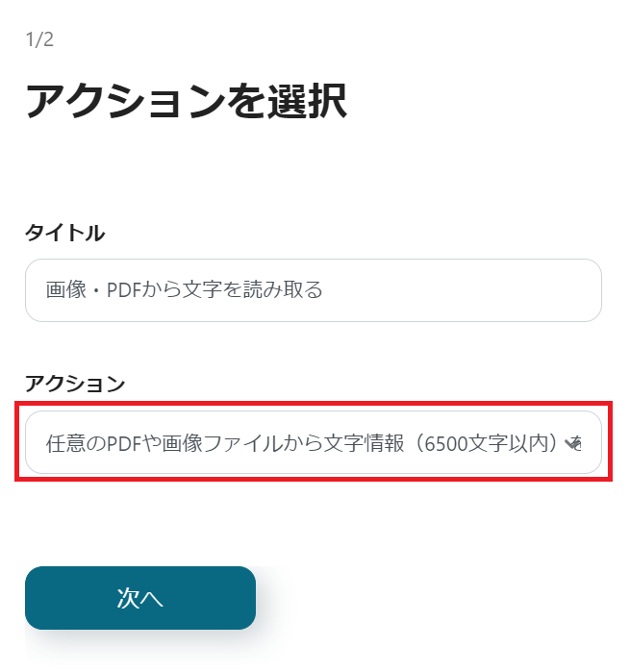630x672 pixels.
Task: Click the Action dropdown chevron arrow
Action: [x=574, y=443]
